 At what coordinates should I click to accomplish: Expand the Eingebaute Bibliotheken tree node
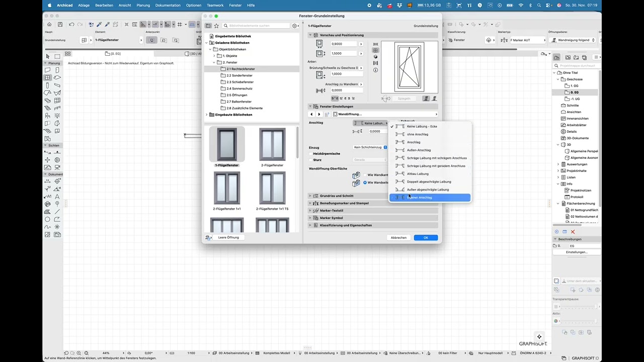pos(206,115)
